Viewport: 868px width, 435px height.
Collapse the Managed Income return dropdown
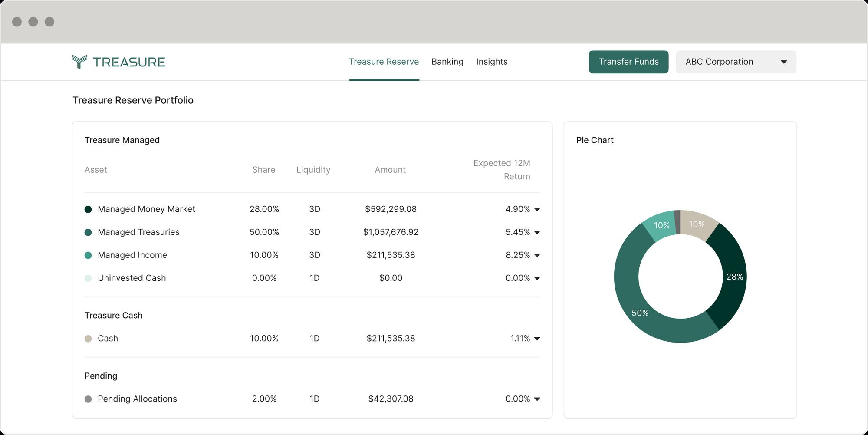pyautogui.click(x=537, y=255)
